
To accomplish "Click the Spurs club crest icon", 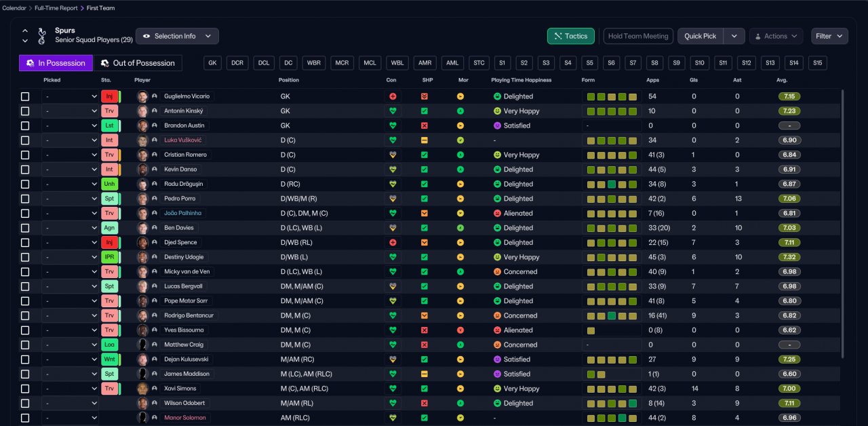I will pyautogui.click(x=42, y=35).
